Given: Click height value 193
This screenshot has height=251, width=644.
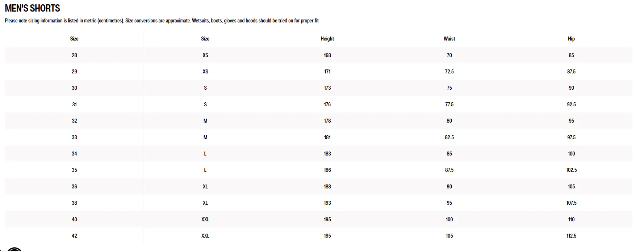Looking at the screenshot, I should [x=327, y=203].
